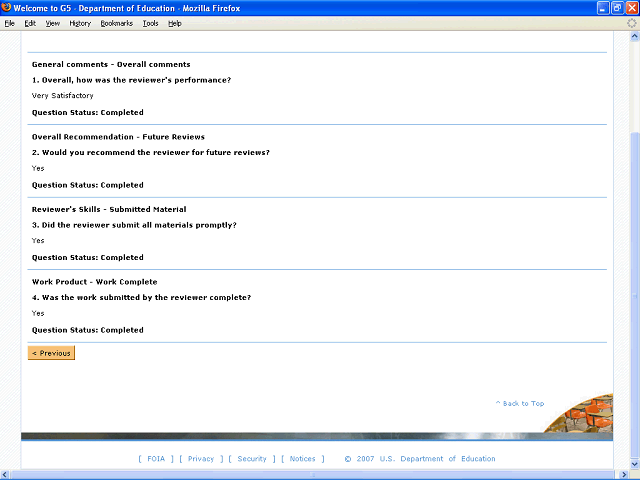Open the Notices footer link
640x480 pixels.
pyautogui.click(x=302, y=459)
